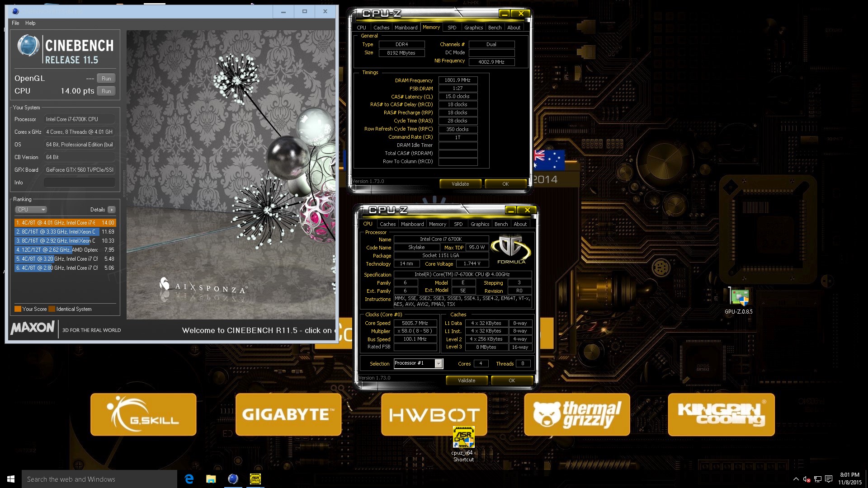
Task: Click Identical System legend swatch
Action: (52, 309)
